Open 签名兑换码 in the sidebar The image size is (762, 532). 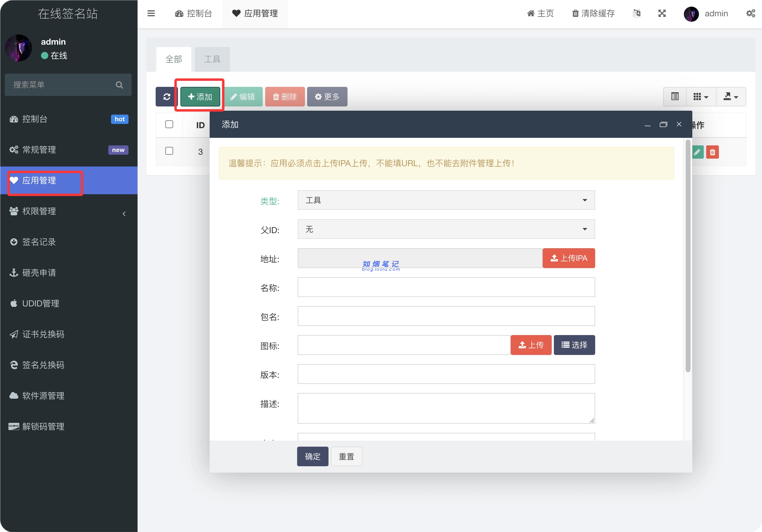[69, 365]
